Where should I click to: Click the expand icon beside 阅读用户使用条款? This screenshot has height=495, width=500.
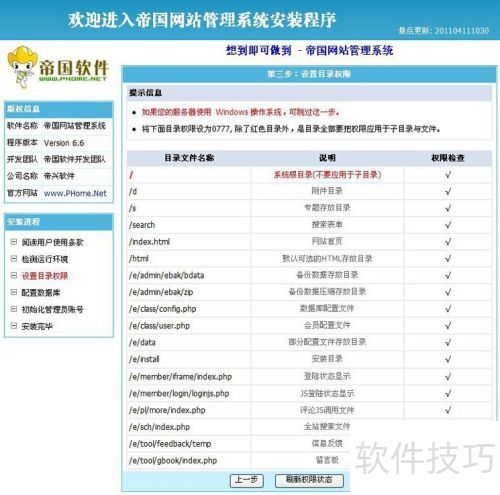coord(14,242)
